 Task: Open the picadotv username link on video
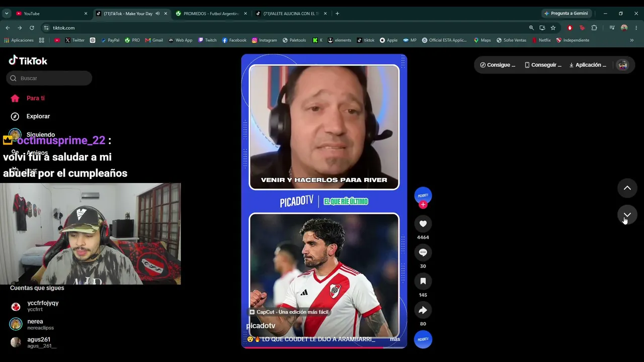(x=261, y=326)
